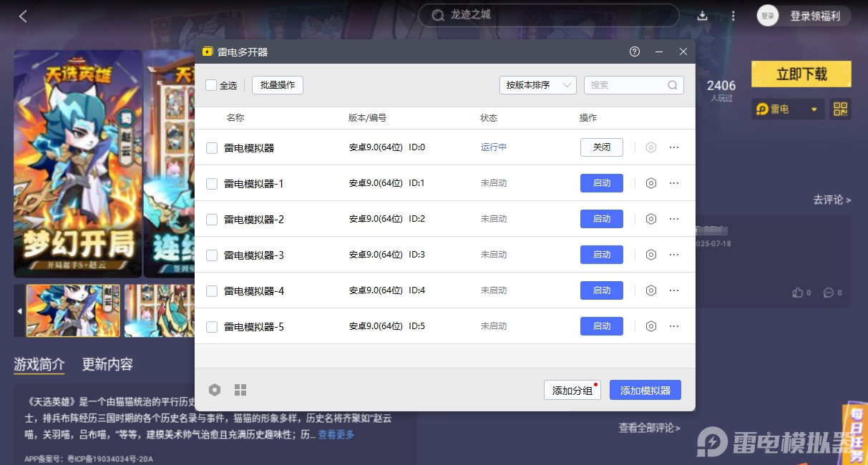868x465 pixels.
Task: Open more options for 雷电模拟器-2
Action: coord(673,219)
